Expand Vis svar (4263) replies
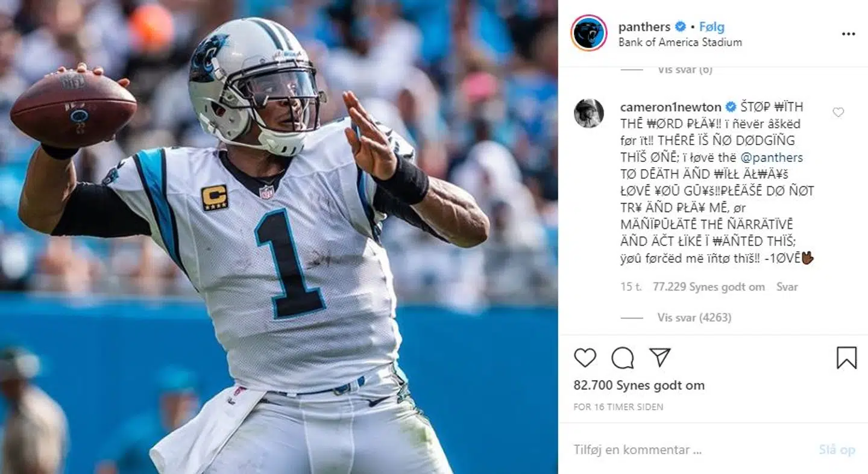Viewport: 868px width, 474px height. point(694,317)
